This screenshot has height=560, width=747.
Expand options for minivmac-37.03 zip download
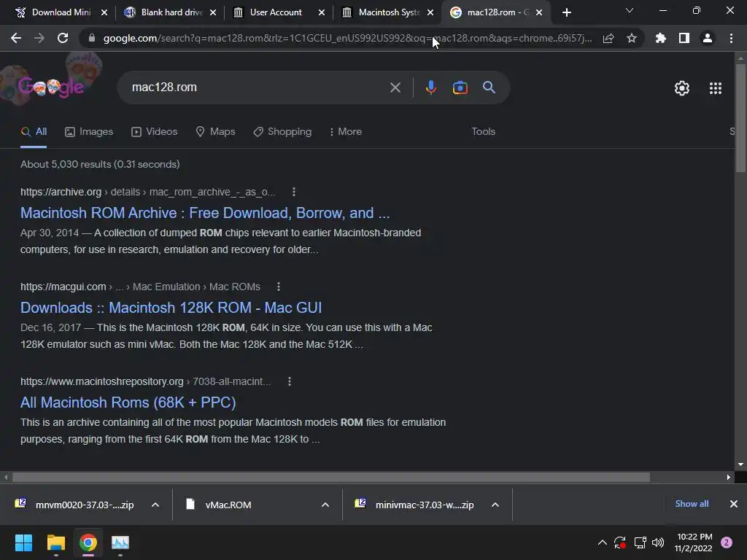[x=495, y=505]
